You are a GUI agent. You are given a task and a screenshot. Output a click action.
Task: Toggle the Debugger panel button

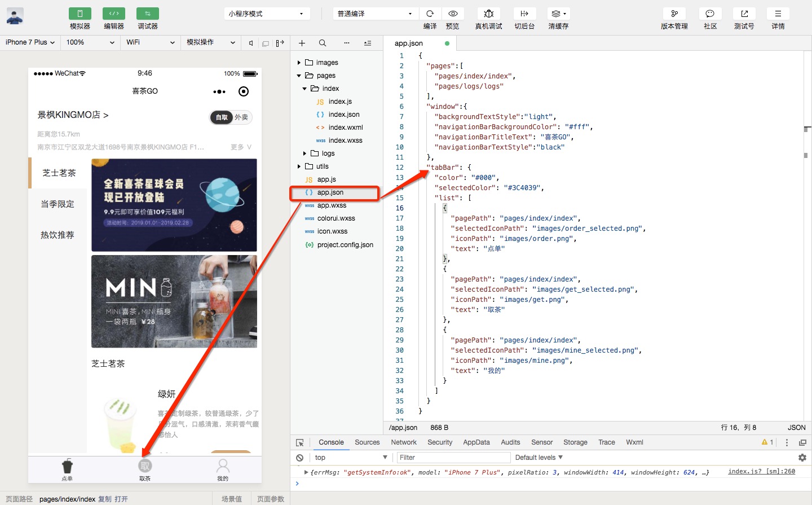click(x=148, y=14)
